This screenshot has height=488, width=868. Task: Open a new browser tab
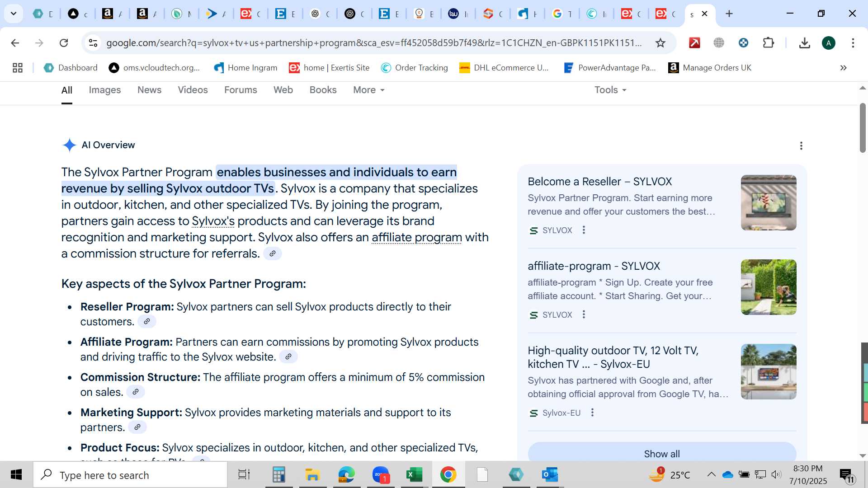(729, 14)
